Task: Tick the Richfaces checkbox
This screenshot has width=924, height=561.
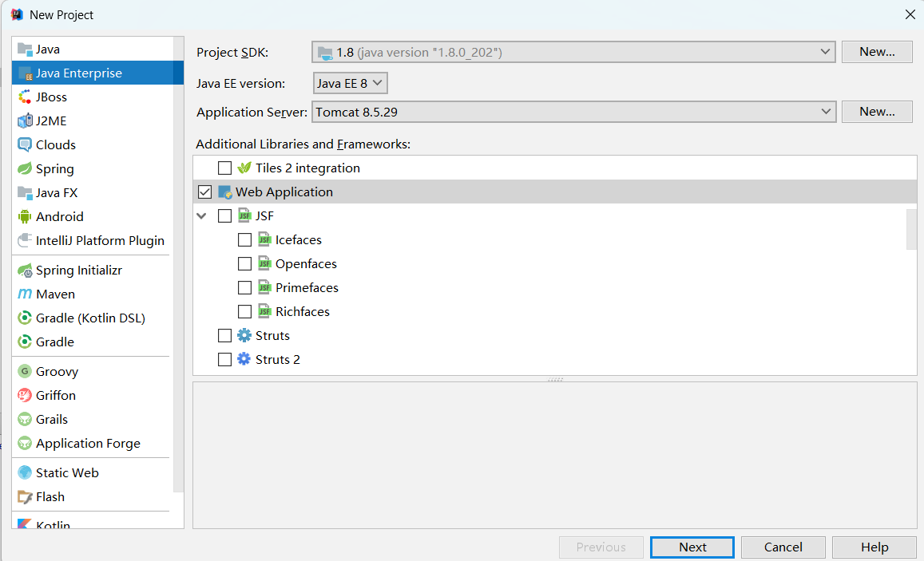Action: [x=244, y=311]
